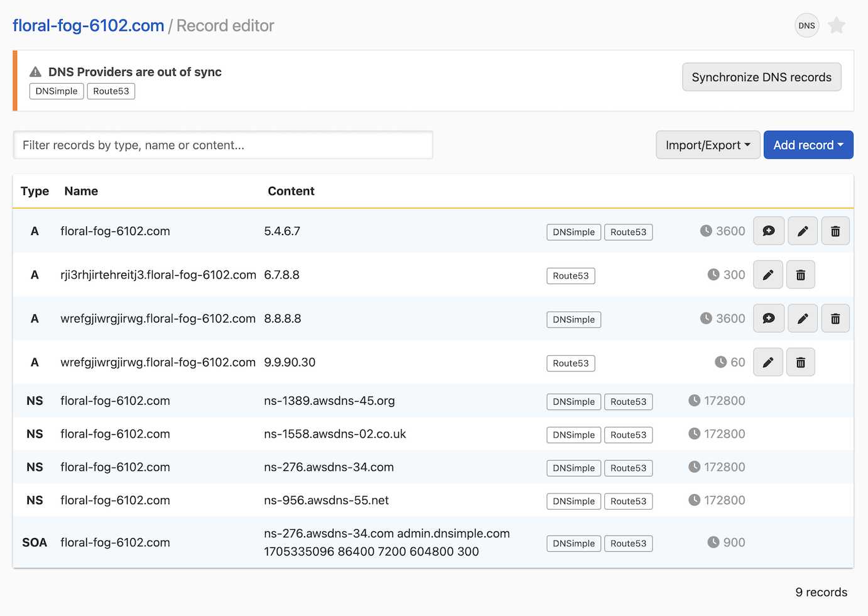Click DNSimple tag on ns-276.awsdns-34.com NS record

pyautogui.click(x=574, y=468)
